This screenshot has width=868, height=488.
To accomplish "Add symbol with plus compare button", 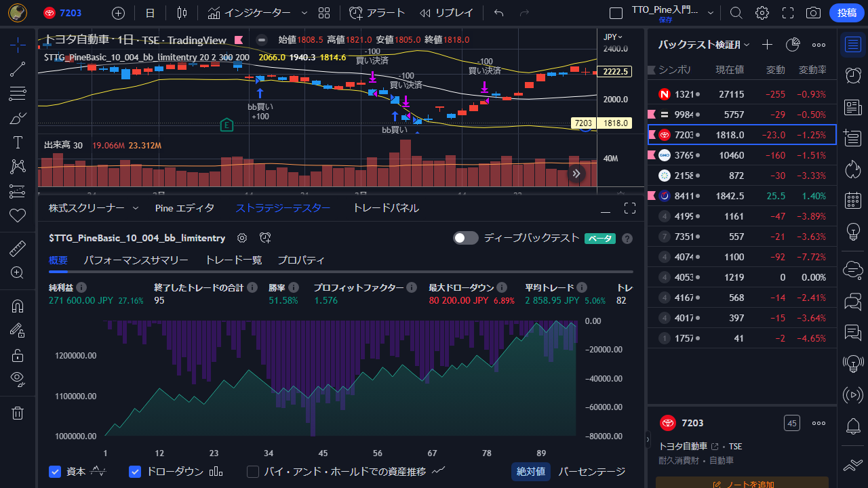I will point(119,13).
